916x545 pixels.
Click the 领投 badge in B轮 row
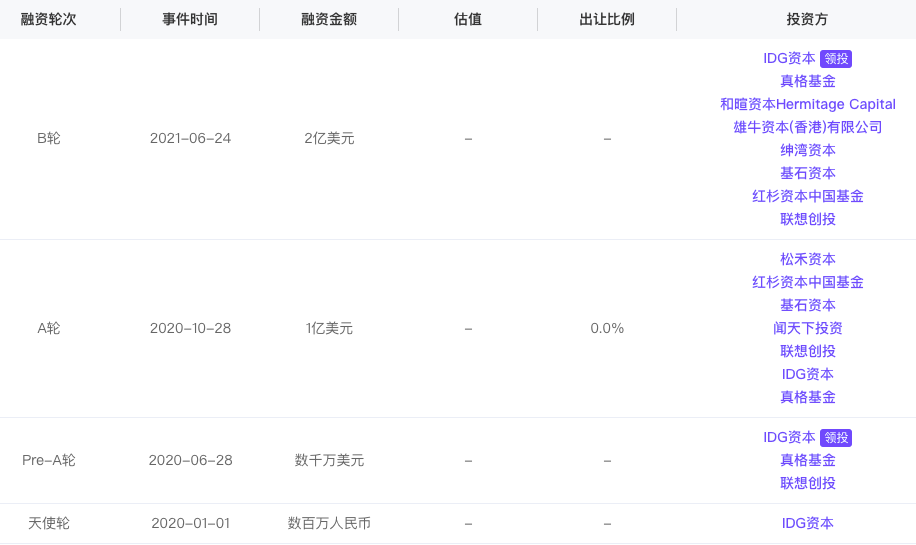click(x=836, y=59)
